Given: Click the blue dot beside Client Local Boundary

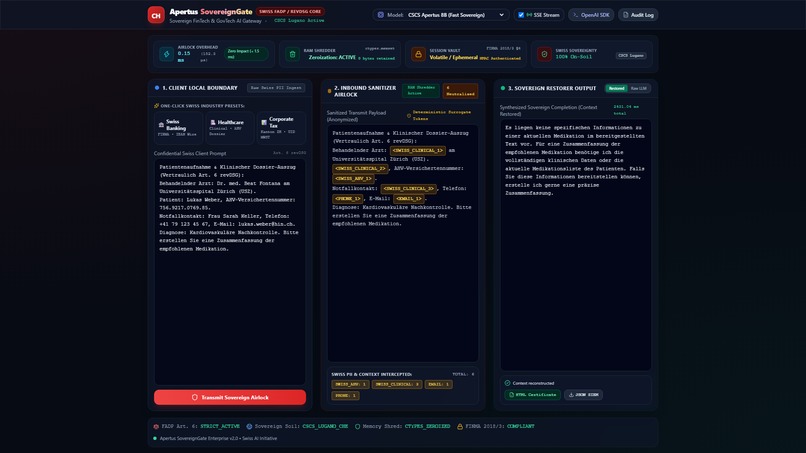Looking at the screenshot, I should (x=157, y=88).
